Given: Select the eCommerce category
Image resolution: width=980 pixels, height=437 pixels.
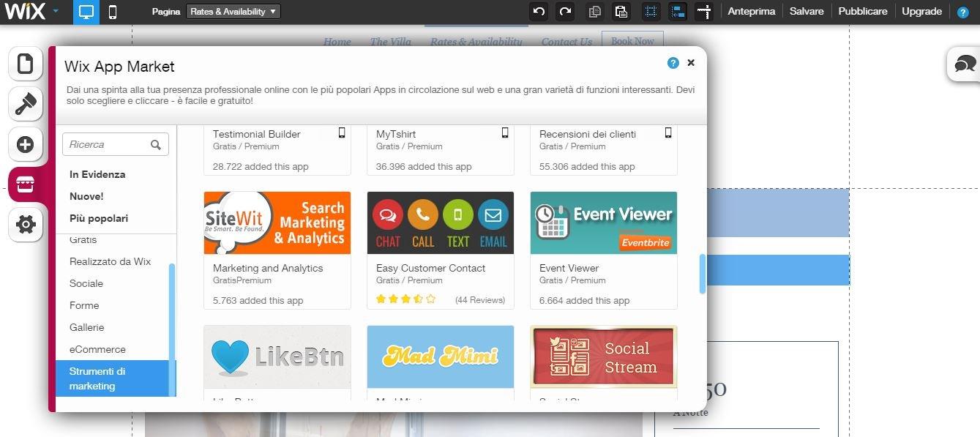Looking at the screenshot, I should (97, 349).
